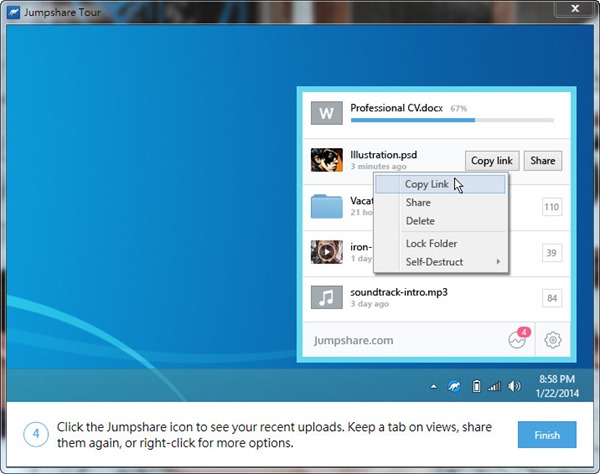
Task: Click the volume speaker icon in tray
Action: (x=514, y=386)
